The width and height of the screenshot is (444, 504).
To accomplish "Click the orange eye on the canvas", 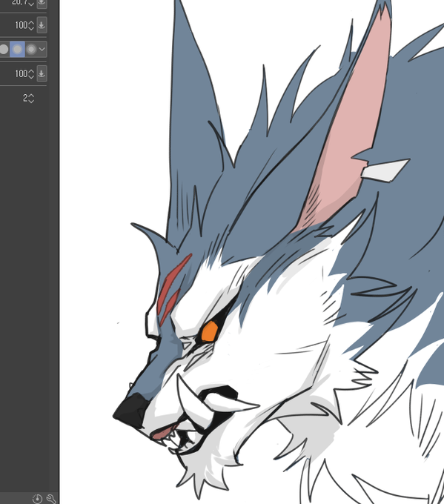I will 210,331.
